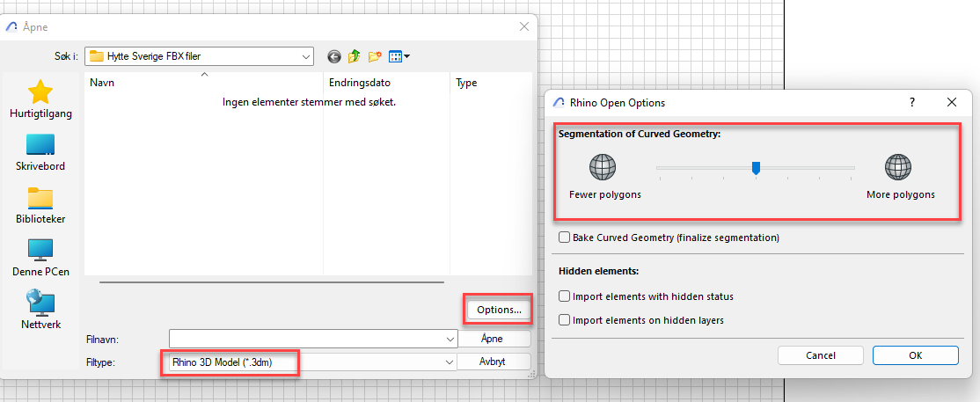Click the More polygons globe icon

click(898, 167)
